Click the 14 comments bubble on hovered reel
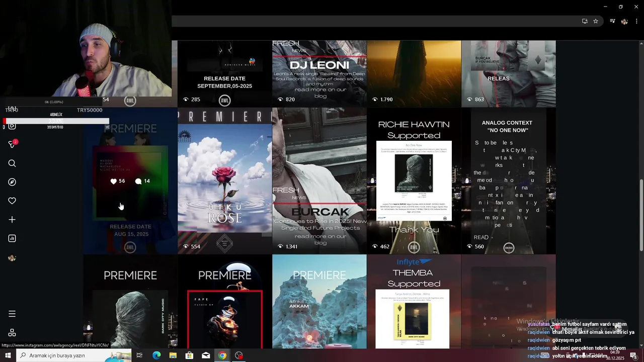Screen dimensions: 644x362 point(138,181)
